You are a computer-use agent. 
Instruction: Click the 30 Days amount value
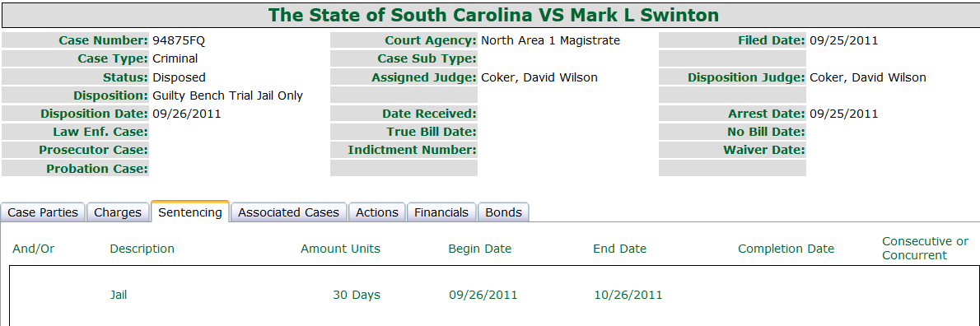click(x=357, y=295)
